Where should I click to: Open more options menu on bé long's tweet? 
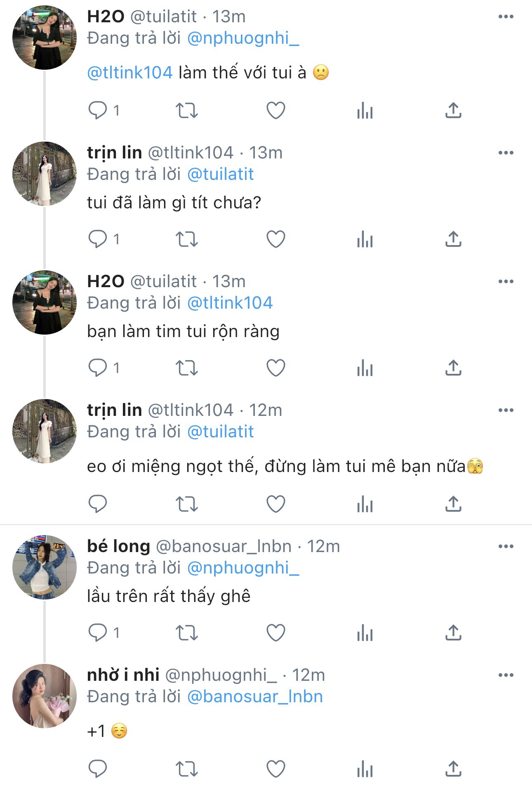pos(506,547)
